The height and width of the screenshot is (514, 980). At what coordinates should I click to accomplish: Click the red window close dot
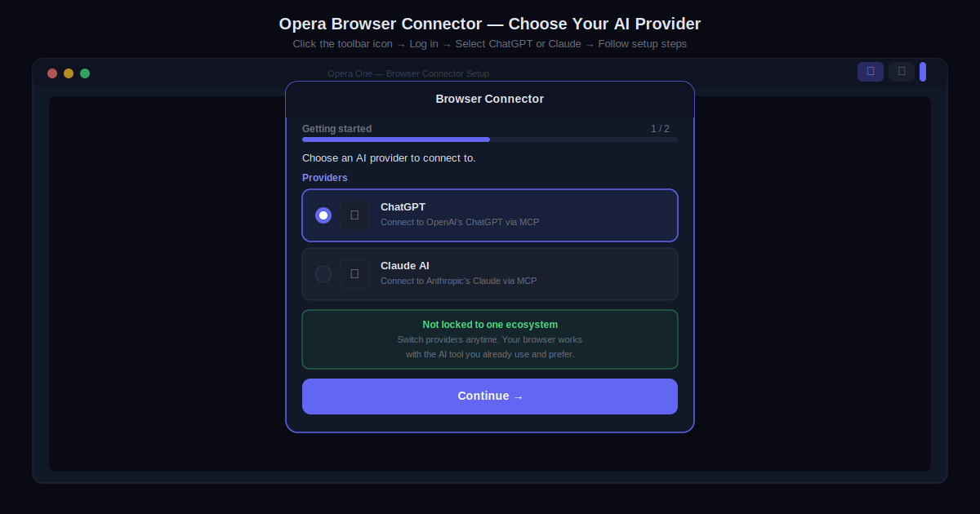tap(52, 73)
